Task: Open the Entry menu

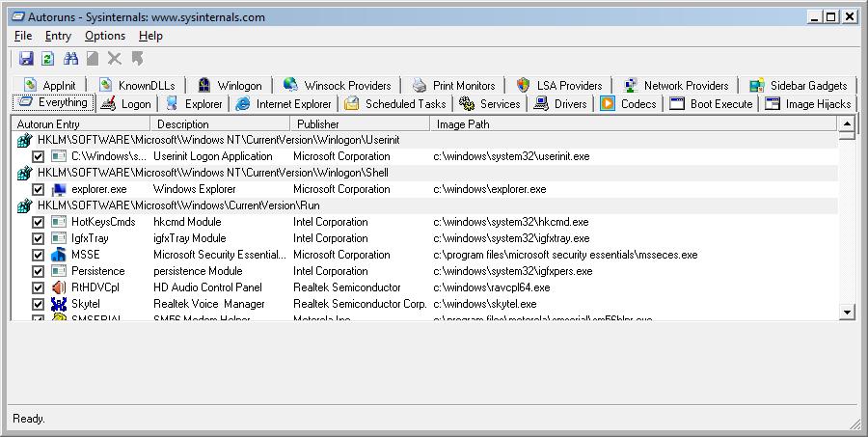Action: pos(58,36)
